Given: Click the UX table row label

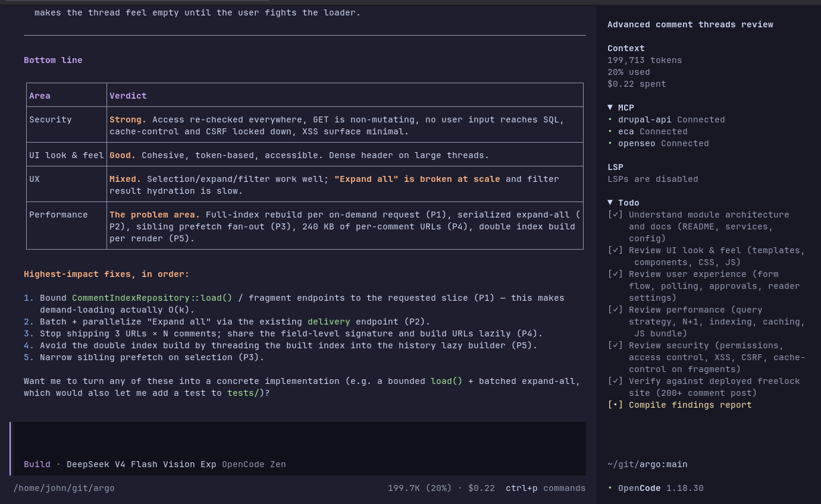Looking at the screenshot, I should 35,179.
